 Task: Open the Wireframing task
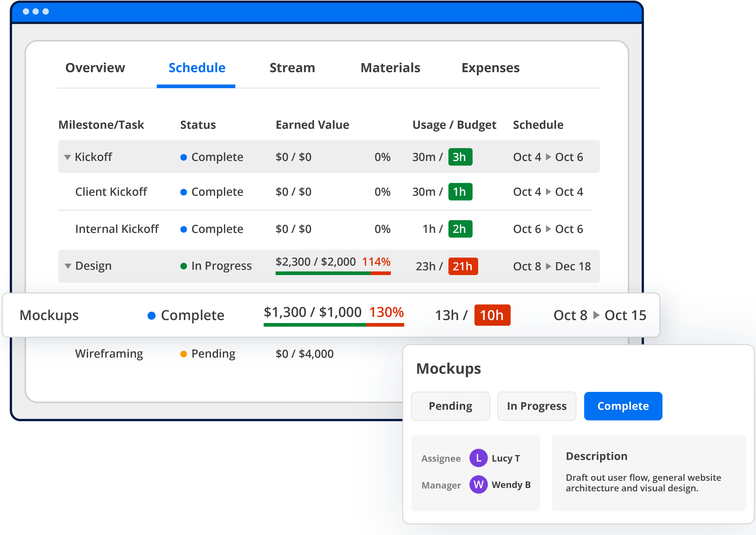tap(109, 354)
